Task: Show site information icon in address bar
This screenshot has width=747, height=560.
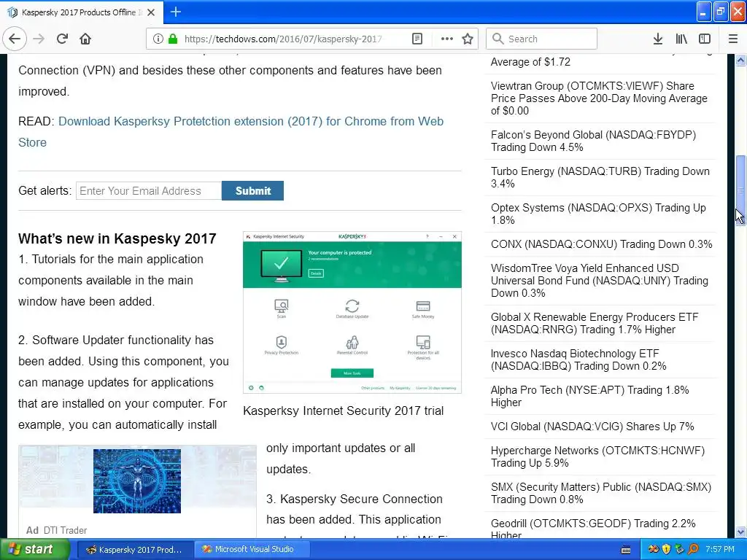Action: (158, 39)
